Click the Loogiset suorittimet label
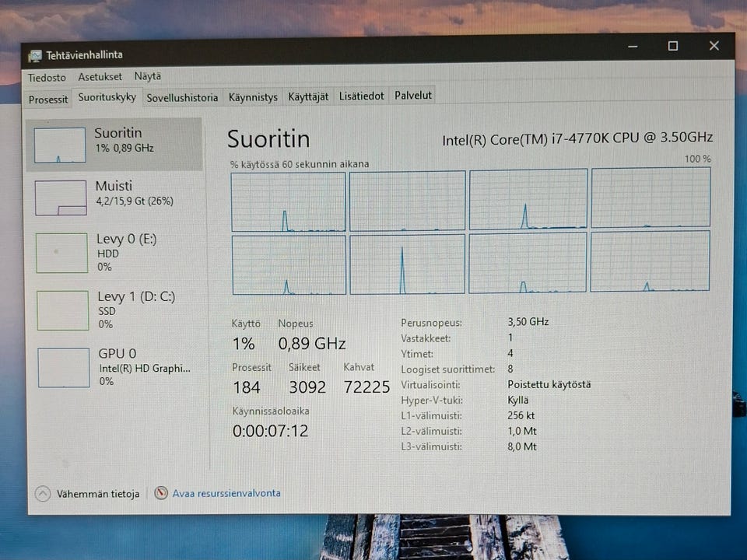Image resolution: width=747 pixels, height=560 pixels. [448, 369]
